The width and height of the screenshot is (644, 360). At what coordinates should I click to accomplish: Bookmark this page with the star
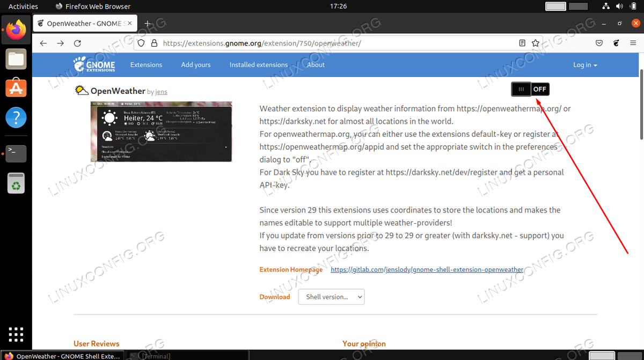click(x=535, y=43)
